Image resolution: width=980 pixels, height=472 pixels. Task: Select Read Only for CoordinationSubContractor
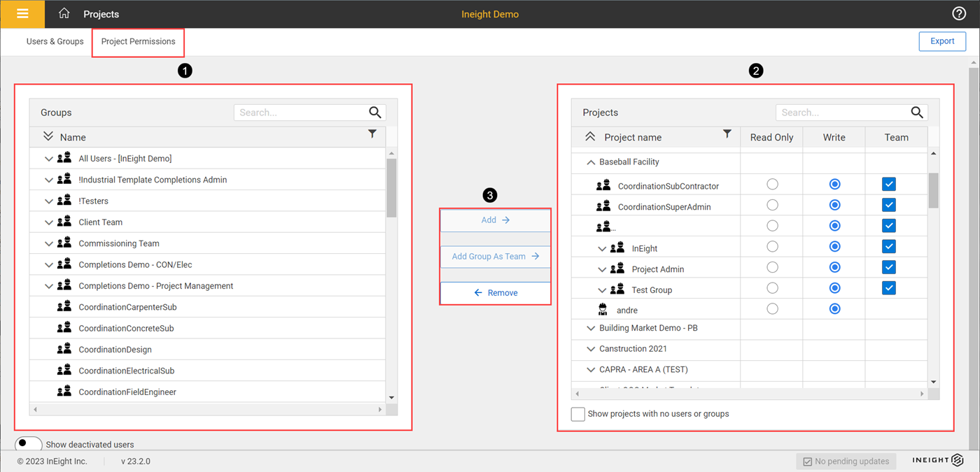pos(772,185)
